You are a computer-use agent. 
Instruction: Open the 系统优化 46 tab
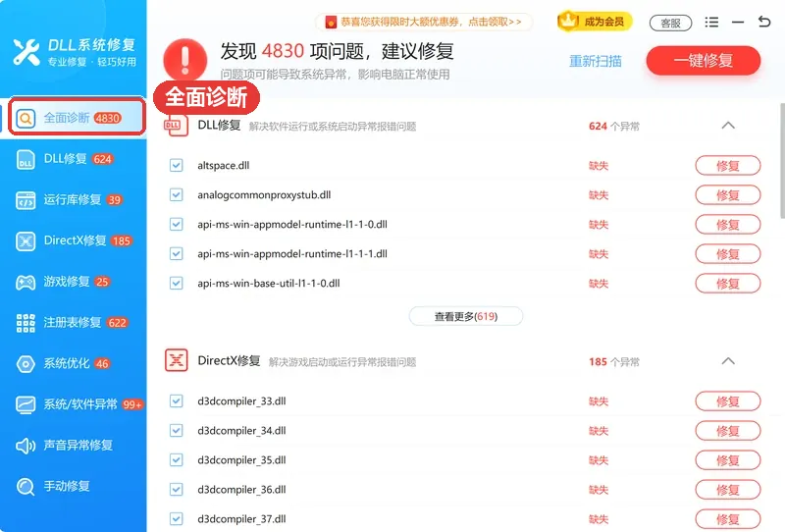click(x=73, y=364)
